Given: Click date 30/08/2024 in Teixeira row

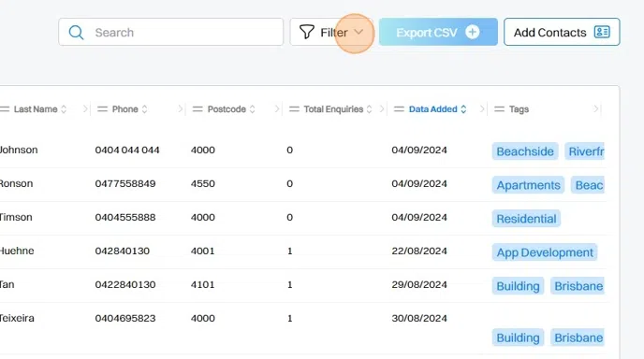Looking at the screenshot, I should click(419, 319).
